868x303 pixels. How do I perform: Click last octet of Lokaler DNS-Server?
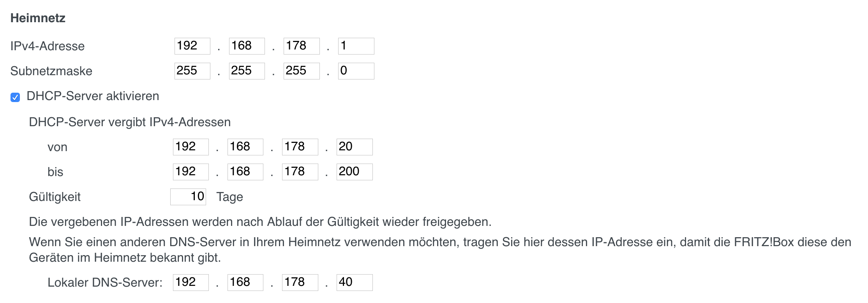(354, 282)
